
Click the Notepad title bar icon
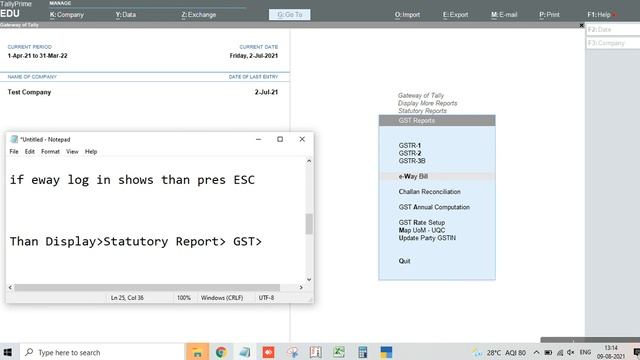pos(14,139)
